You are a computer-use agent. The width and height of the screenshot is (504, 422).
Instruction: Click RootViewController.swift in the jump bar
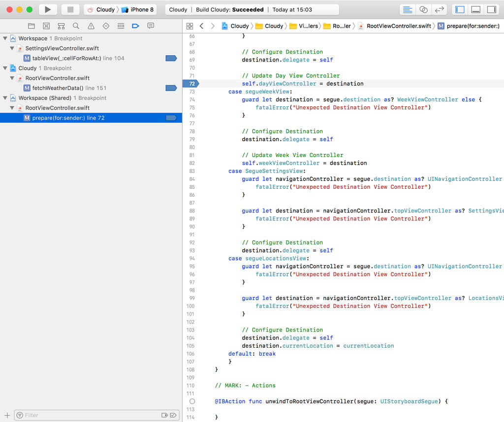coord(398,26)
